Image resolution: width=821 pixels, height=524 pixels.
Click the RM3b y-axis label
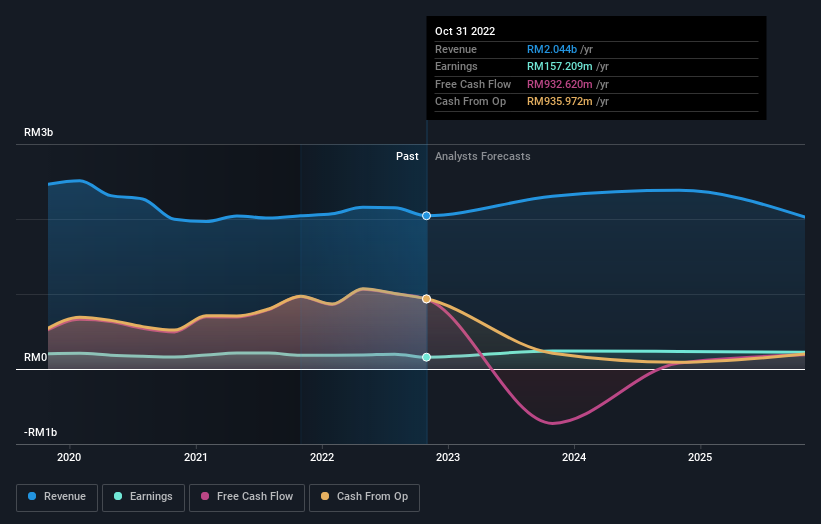click(x=39, y=132)
